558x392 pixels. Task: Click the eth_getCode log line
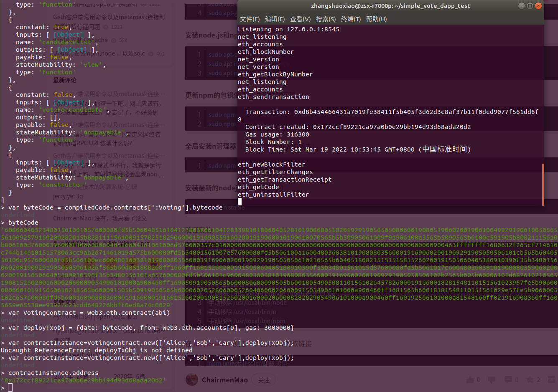(x=258, y=187)
